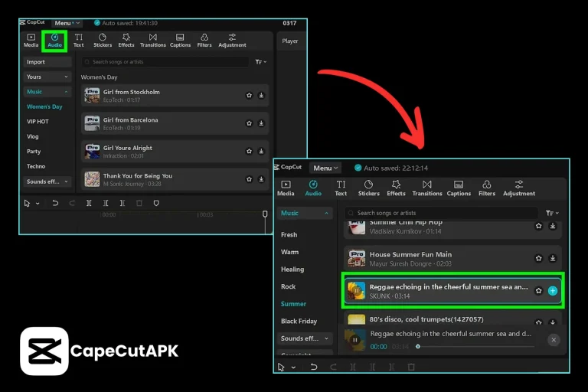Open Captions in the lower-right window

[x=459, y=188]
